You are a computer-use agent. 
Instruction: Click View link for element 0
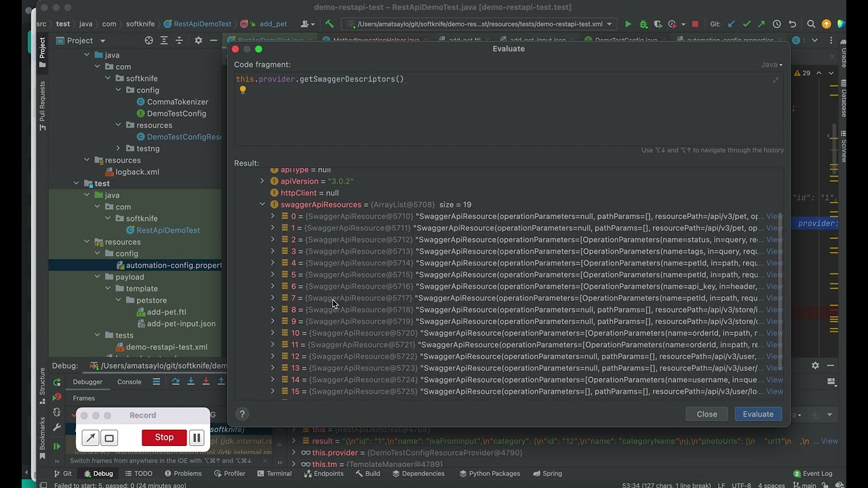tap(774, 216)
